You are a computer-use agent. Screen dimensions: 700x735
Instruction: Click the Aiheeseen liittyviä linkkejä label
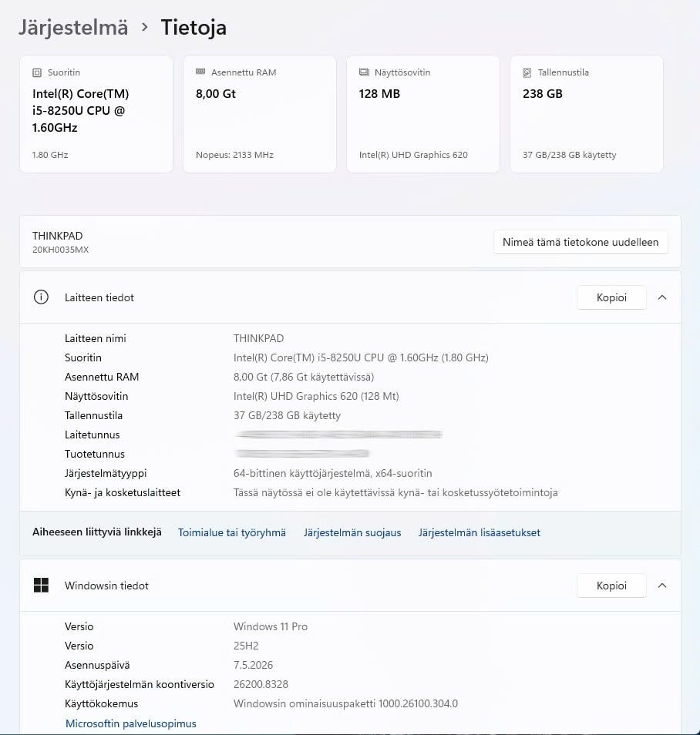click(96, 532)
